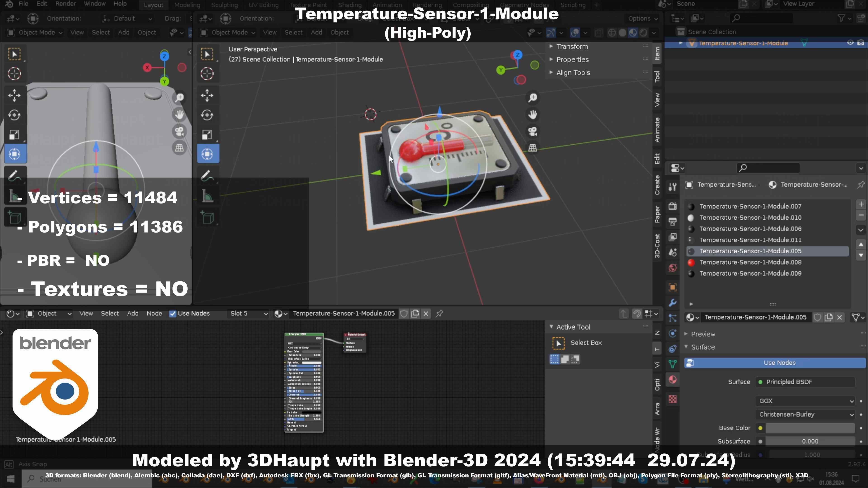The image size is (868, 488).
Task: Uncheck Use Nodes checkbox in node editor
Action: [172, 314]
